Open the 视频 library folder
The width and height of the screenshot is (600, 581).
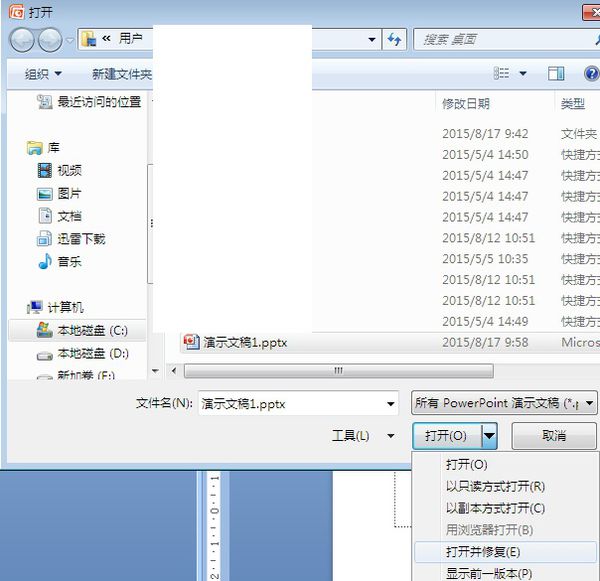[69, 171]
